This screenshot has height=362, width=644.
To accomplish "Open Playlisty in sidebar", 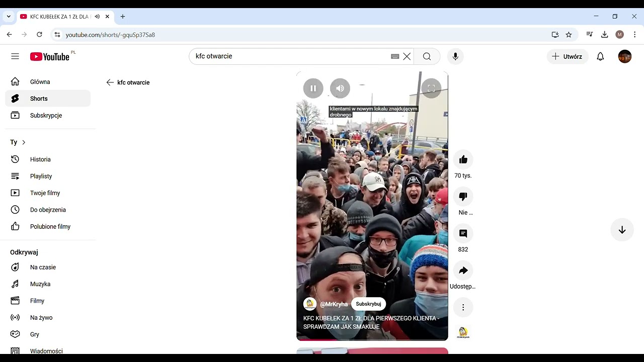I will tap(48, 176).
